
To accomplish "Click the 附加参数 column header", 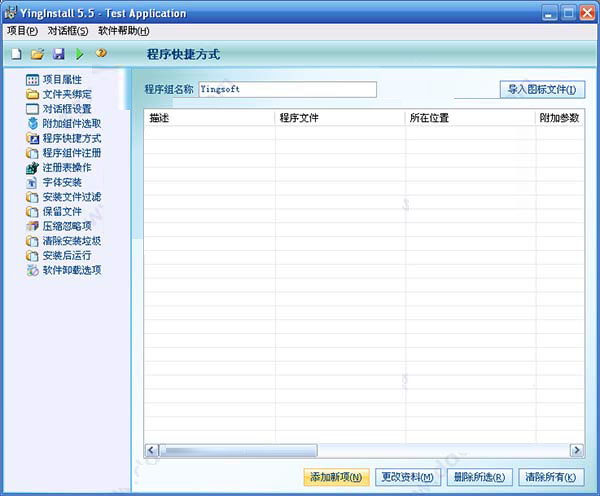I will [560, 117].
